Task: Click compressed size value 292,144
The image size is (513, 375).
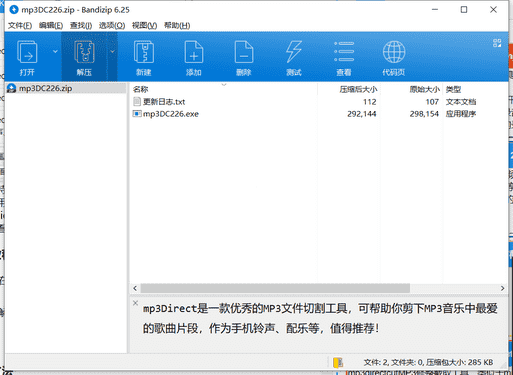Action: click(x=362, y=114)
